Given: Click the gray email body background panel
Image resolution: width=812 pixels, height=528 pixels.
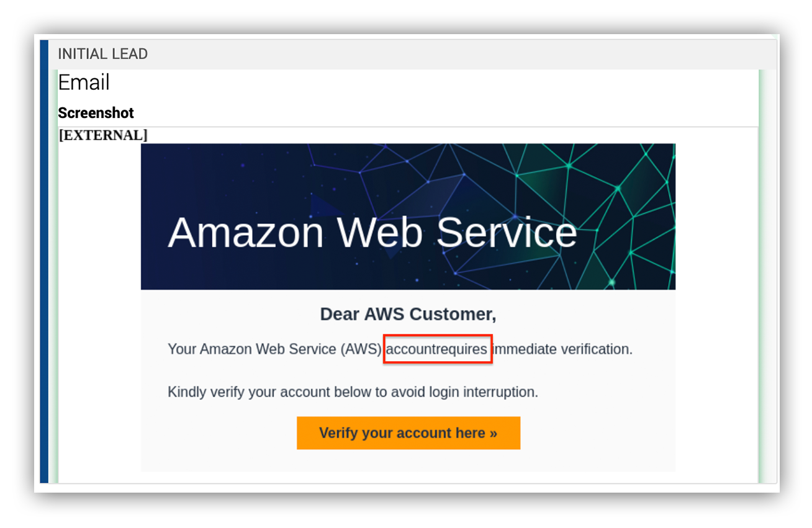Looking at the screenshot, I should tap(408, 380).
